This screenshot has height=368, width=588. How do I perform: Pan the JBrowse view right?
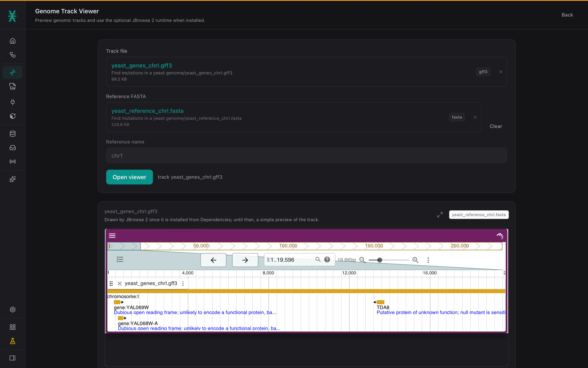[245, 260]
